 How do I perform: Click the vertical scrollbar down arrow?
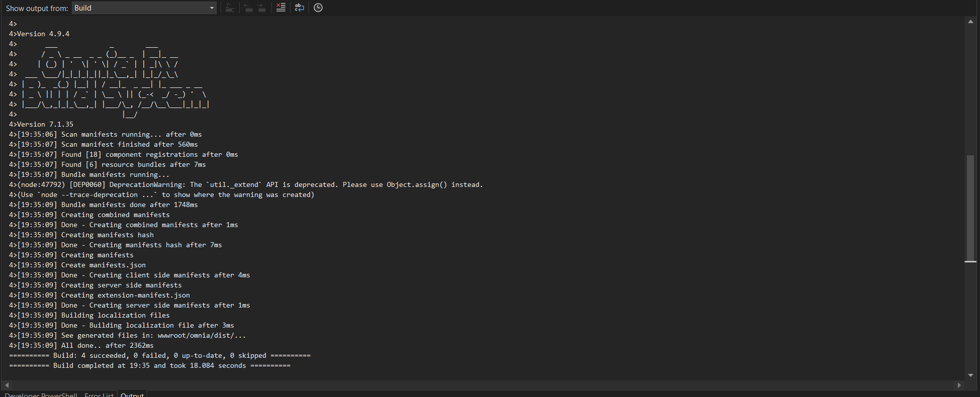pos(970,375)
